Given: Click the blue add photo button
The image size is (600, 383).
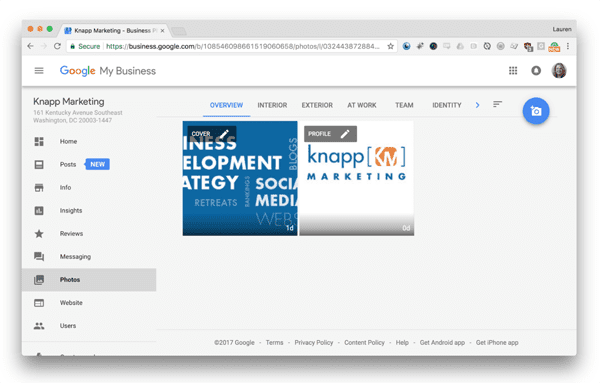Looking at the screenshot, I should 536,111.
